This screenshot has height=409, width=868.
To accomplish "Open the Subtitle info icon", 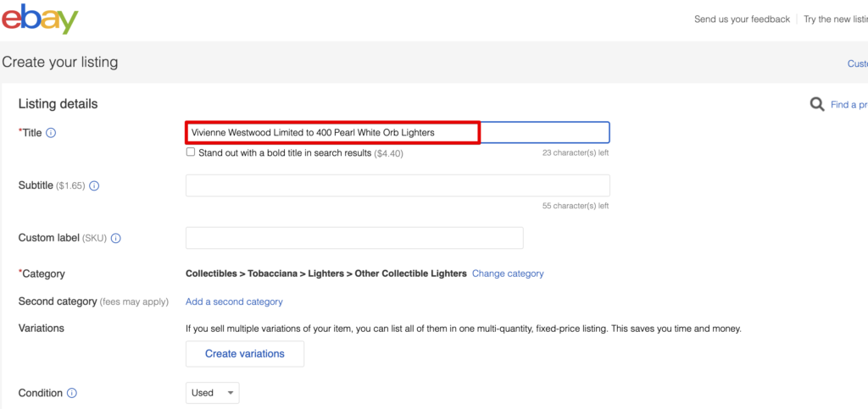I will (94, 185).
